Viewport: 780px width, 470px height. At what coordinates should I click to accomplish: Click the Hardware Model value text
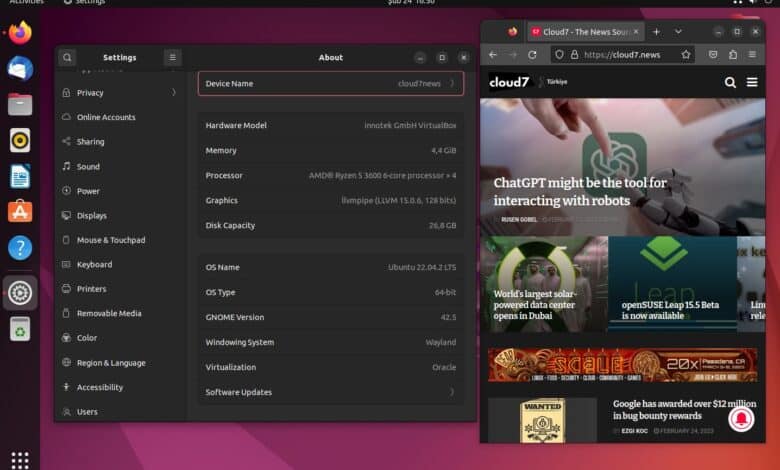click(410, 125)
